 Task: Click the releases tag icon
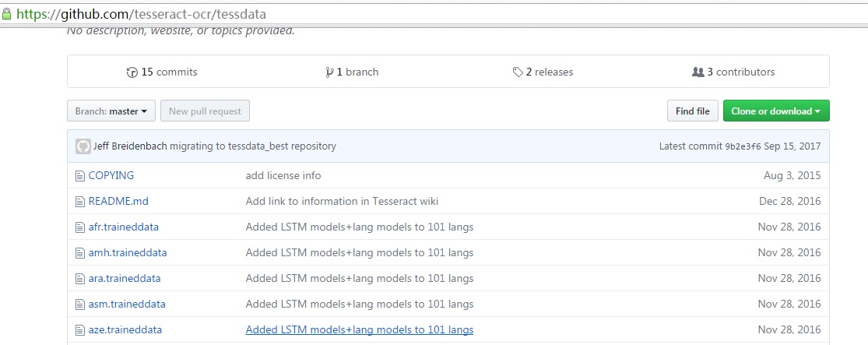[x=518, y=72]
